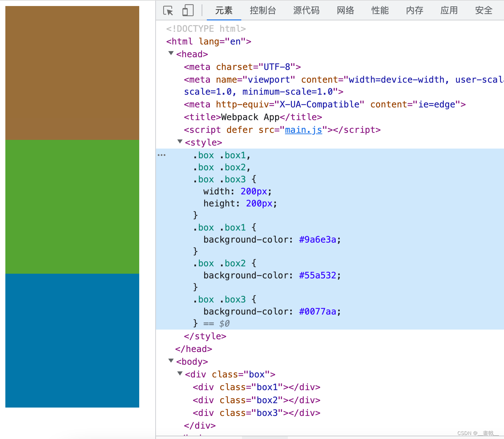
Task: Open the 源代码 tab
Action: (307, 10)
